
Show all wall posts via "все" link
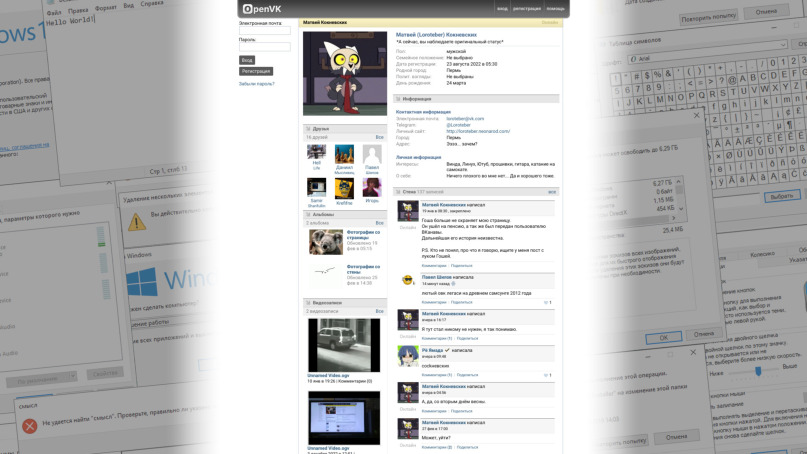pyautogui.click(x=552, y=191)
